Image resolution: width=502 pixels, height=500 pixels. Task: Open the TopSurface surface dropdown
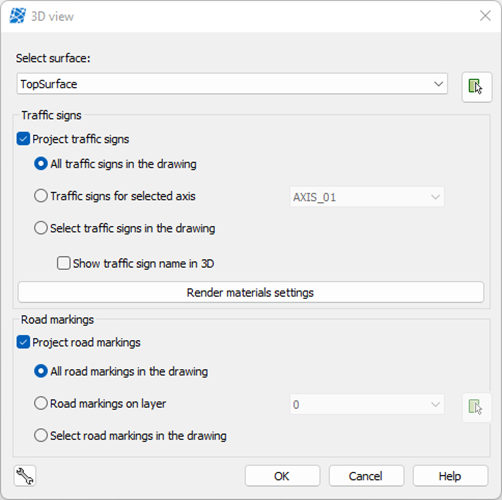[x=232, y=84]
